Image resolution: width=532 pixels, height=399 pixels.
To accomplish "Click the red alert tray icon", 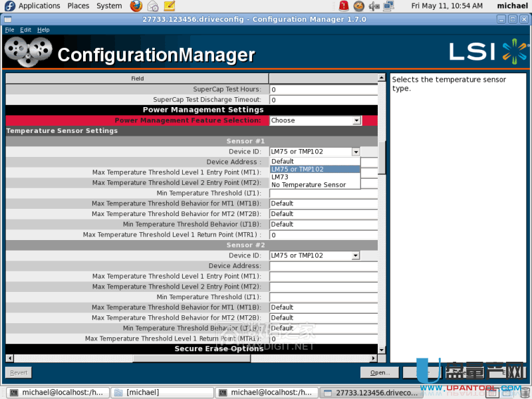I will [x=343, y=6].
